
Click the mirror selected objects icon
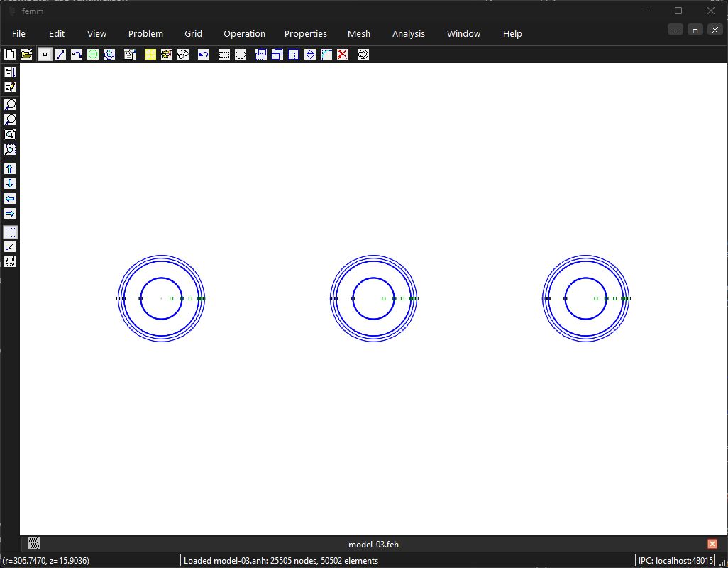coord(310,55)
